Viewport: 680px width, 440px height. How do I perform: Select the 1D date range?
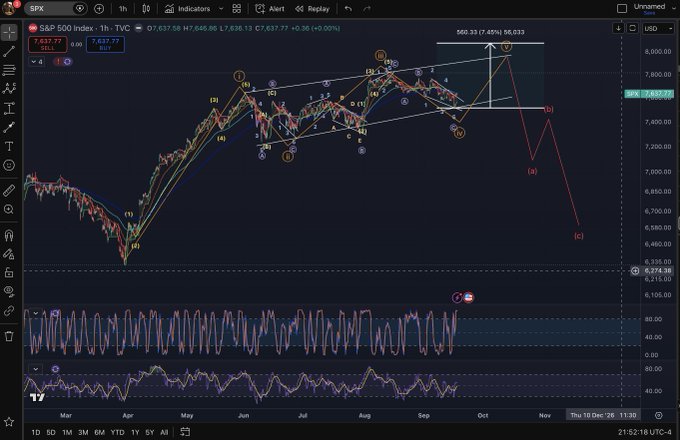click(x=36, y=432)
